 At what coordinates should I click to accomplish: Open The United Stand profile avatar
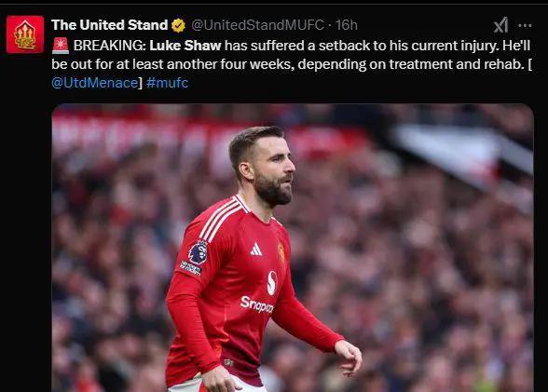click(x=25, y=34)
